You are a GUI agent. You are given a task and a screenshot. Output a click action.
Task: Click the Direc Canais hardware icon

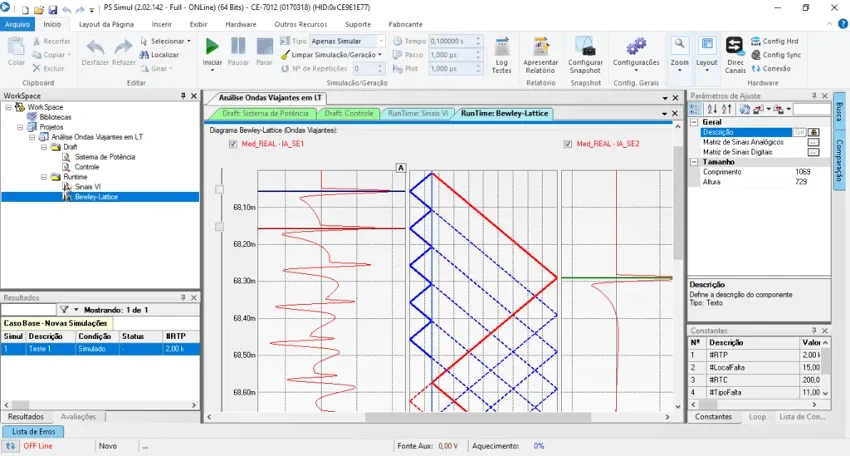[735, 46]
